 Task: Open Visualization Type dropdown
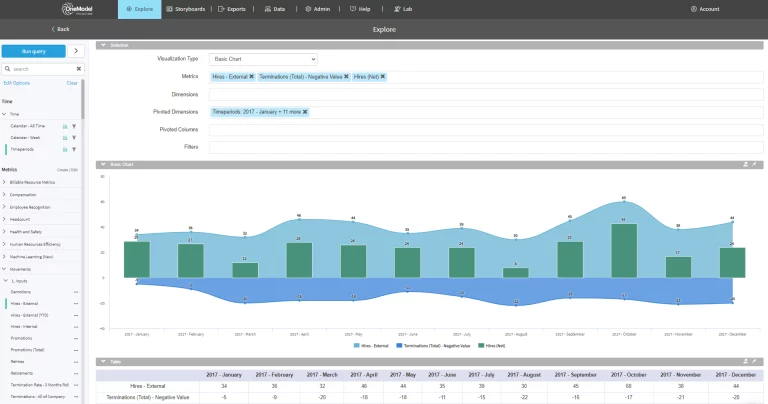pyautogui.click(x=263, y=59)
